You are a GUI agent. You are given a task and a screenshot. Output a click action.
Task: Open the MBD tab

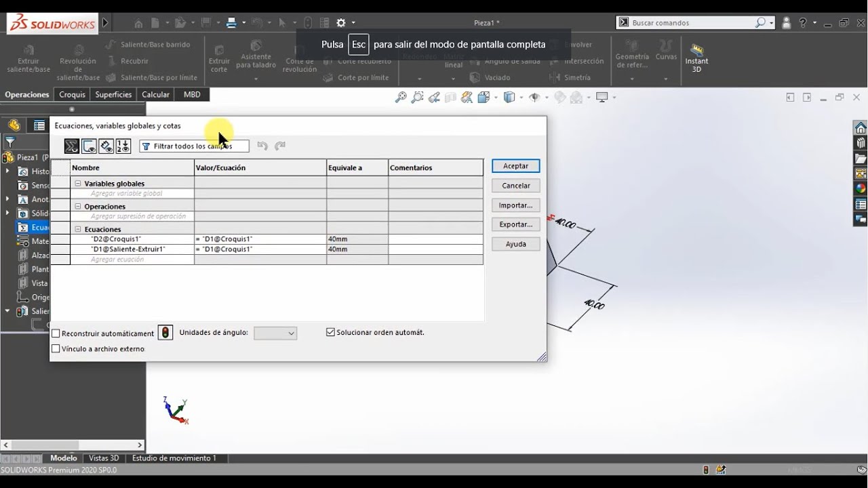192,95
